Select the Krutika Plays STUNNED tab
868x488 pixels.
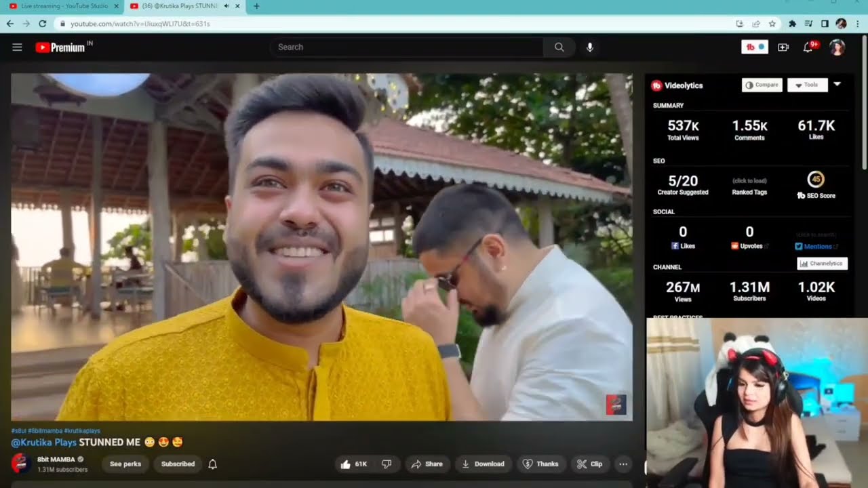tap(179, 6)
